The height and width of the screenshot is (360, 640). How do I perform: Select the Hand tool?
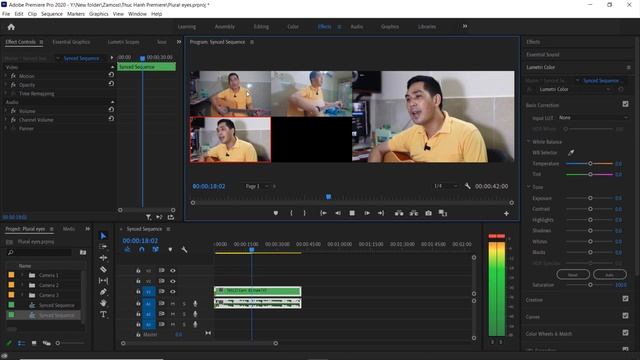103,303
